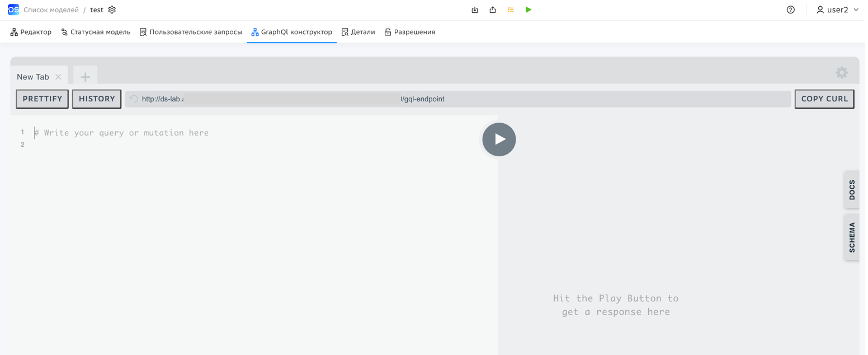Go to Пользовательские запросы tab
The height and width of the screenshot is (355, 868).
pyautogui.click(x=191, y=32)
